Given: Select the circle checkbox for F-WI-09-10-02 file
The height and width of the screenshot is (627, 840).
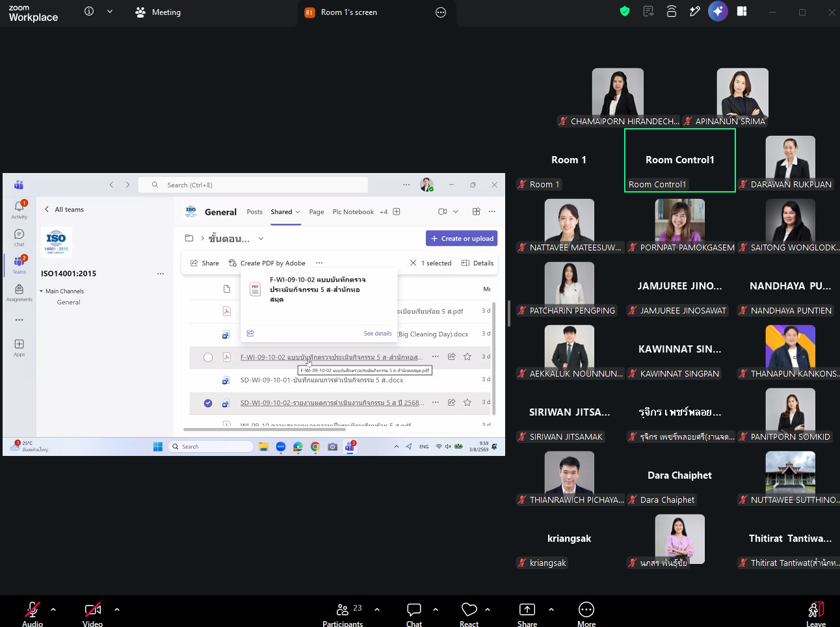Looking at the screenshot, I should coord(208,357).
